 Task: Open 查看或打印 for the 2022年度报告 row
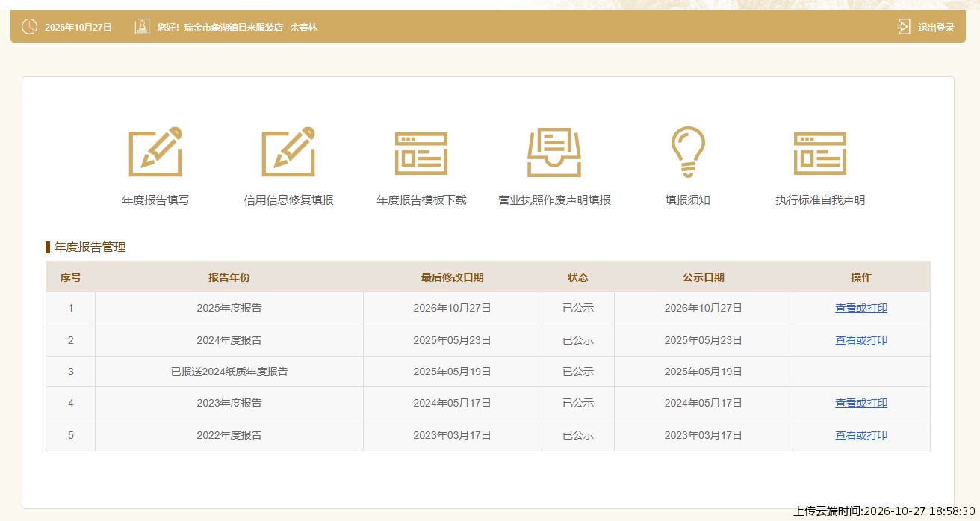pos(861,435)
